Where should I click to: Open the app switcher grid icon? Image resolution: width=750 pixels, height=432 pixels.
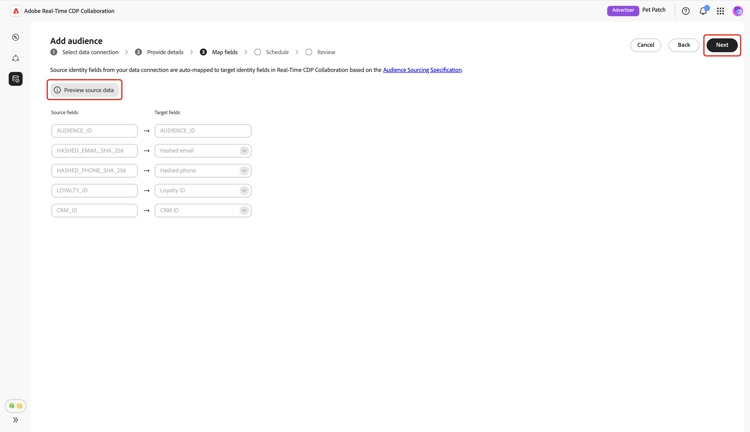(x=720, y=11)
